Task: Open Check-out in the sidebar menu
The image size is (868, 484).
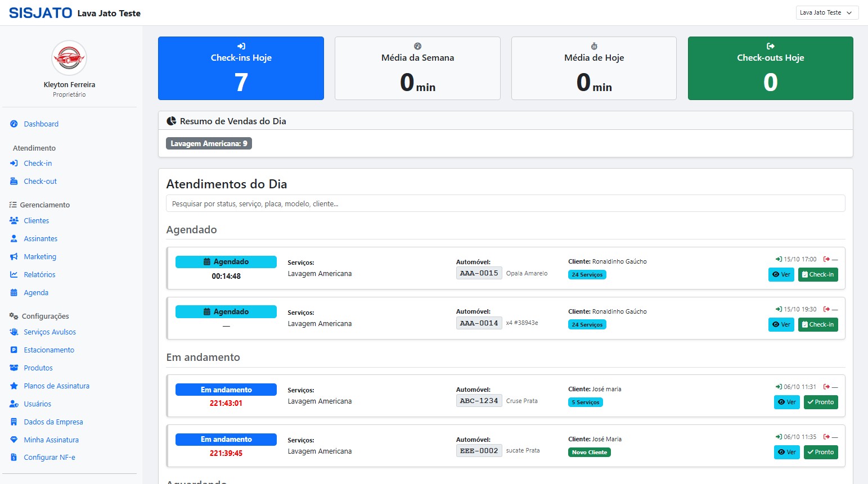Action: [x=40, y=182]
